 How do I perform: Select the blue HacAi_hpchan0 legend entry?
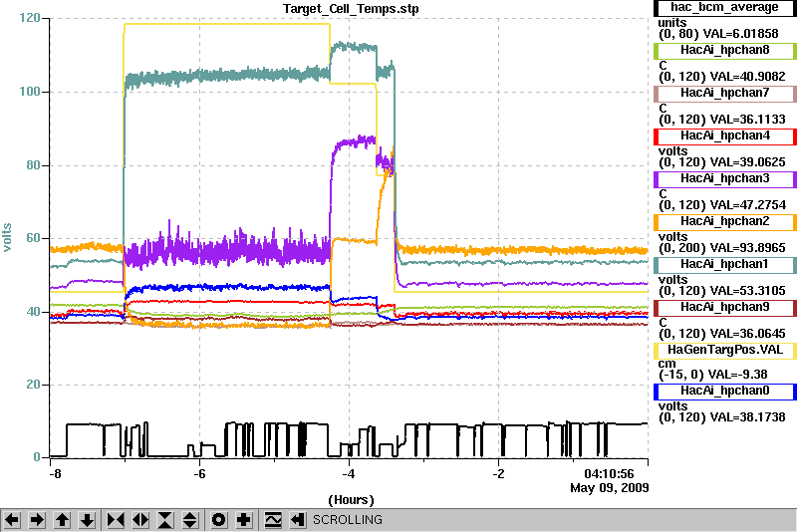click(724, 391)
